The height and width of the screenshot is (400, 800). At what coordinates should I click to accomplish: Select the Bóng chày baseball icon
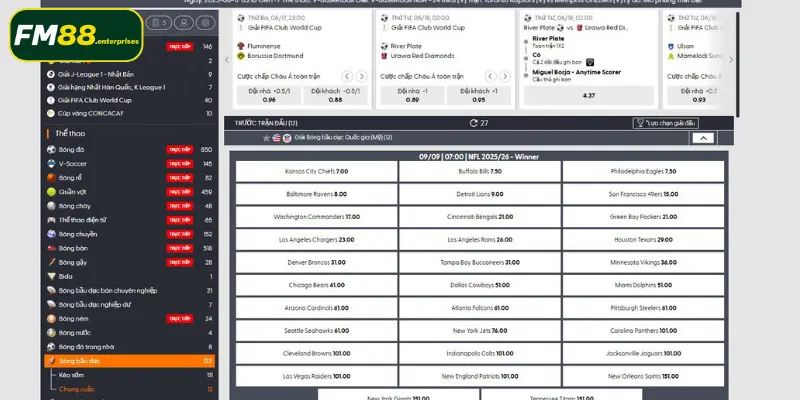point(51,206)
